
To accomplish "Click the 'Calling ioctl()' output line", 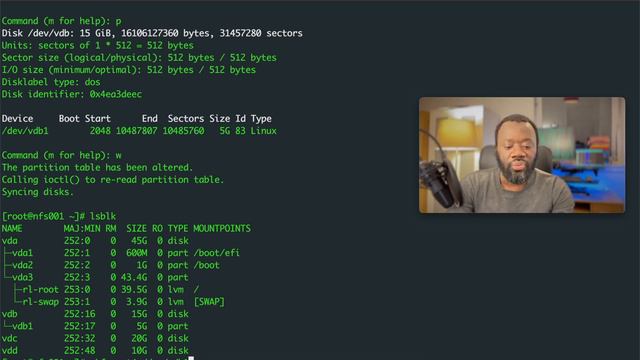I will pos(113,180).
